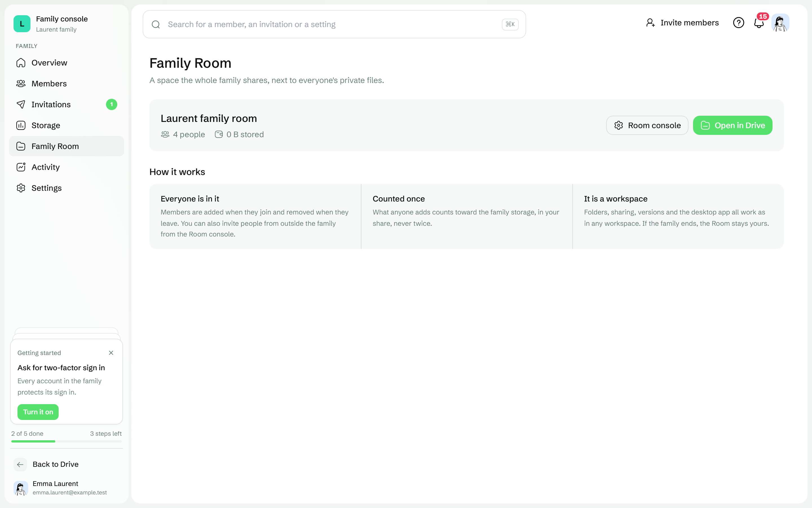This screenshot has height=508, width=812.
Task: Dismiss the Getting started card
Action: [111, 353]
